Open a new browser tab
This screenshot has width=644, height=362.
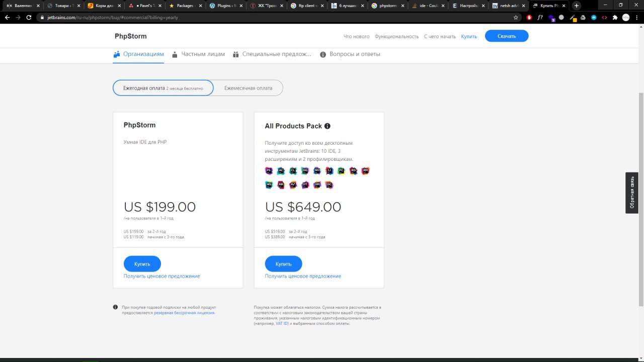point(577,6)
